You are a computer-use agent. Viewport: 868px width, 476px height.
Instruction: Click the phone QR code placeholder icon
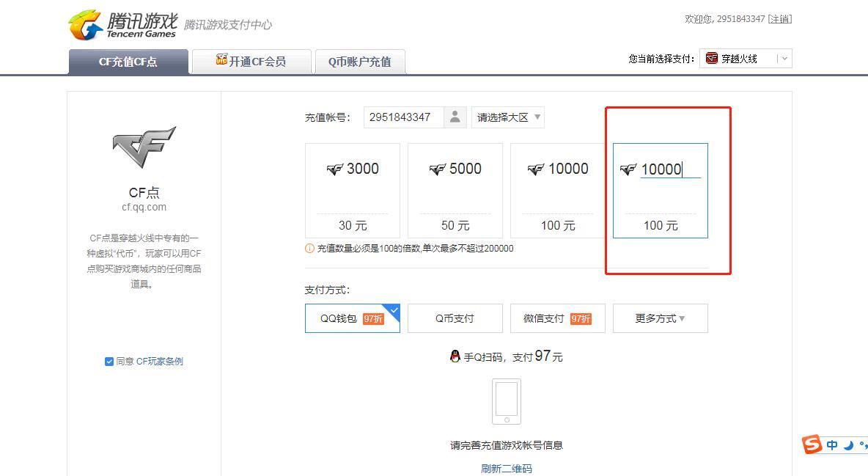pyautogui.click(x=505, y=401)
